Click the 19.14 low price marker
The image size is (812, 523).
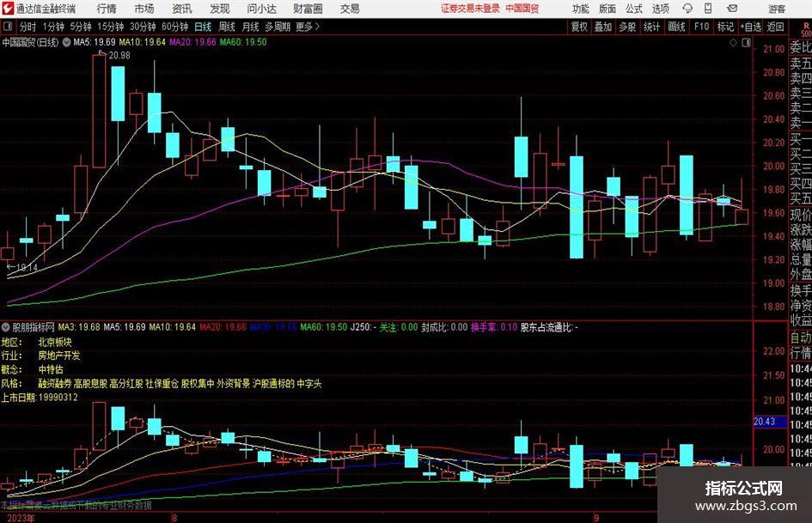27,268
